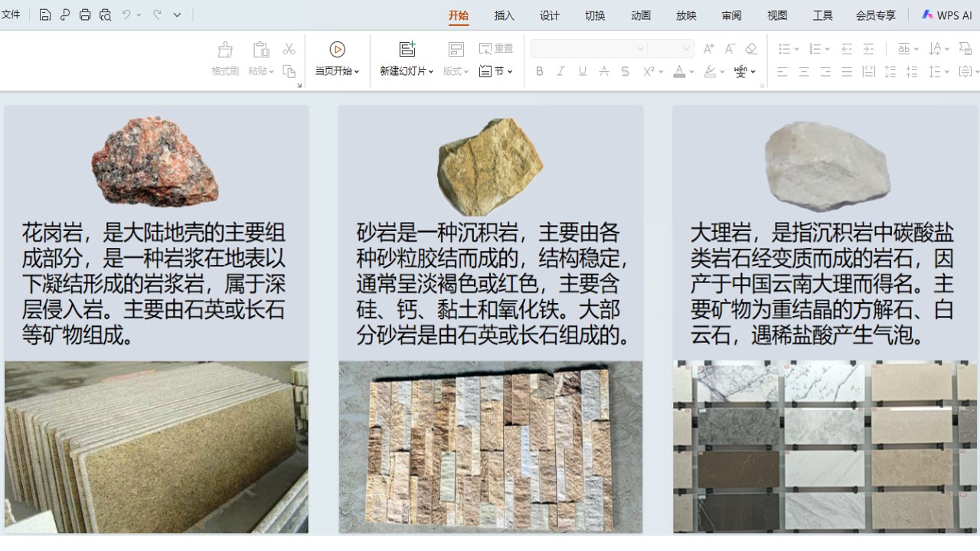Open Print Preview from quick access toolbar
This screenshot has width=980, height=551.
(x=105, y=15)
